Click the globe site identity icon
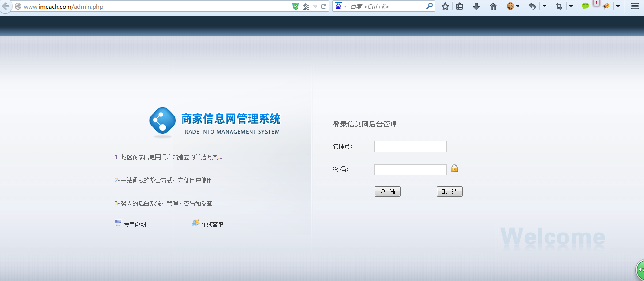The image size is (644, 281). coord(18,7)
